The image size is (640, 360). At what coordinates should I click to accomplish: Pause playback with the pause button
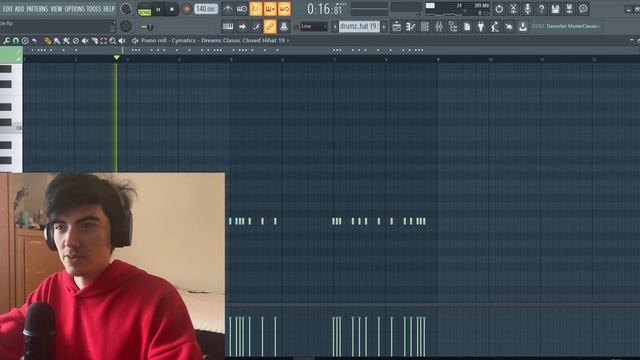(158, 9)
